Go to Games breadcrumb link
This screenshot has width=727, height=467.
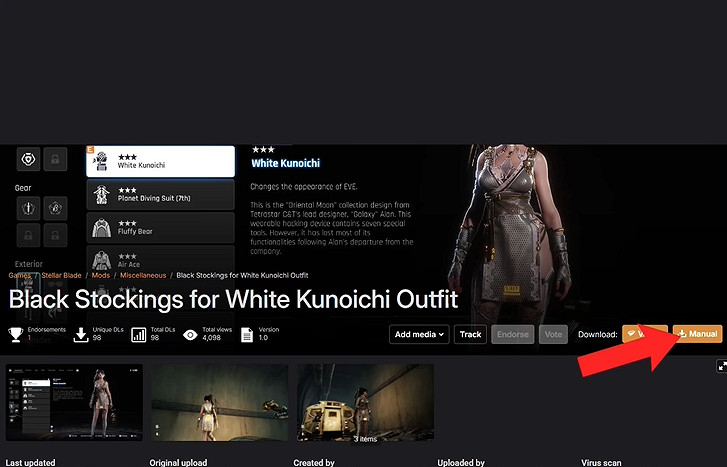[20, 275]
